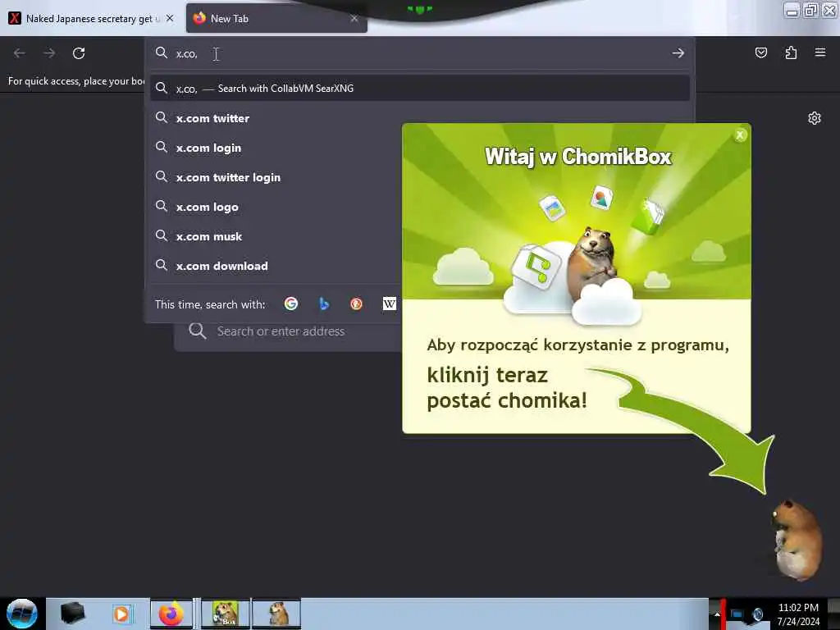840x630 pixels.
Task: Open the Firefox taskbar icon
Action: [x=171, y=614]
